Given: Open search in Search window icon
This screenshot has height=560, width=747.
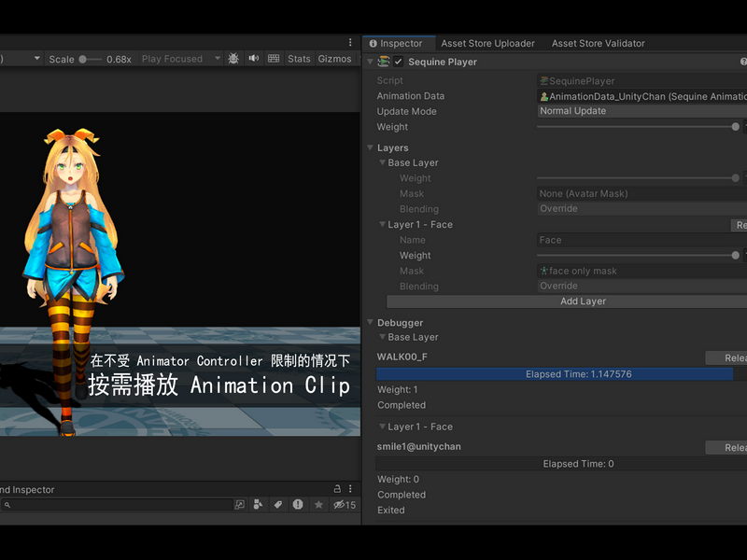Looking at the screenshot, I should (240, 505).
